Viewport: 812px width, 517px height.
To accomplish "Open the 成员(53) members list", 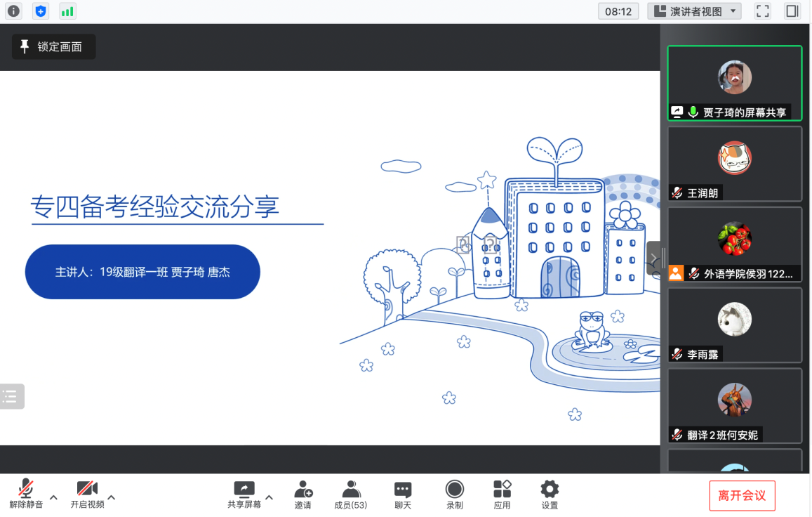I will point(351,494).
